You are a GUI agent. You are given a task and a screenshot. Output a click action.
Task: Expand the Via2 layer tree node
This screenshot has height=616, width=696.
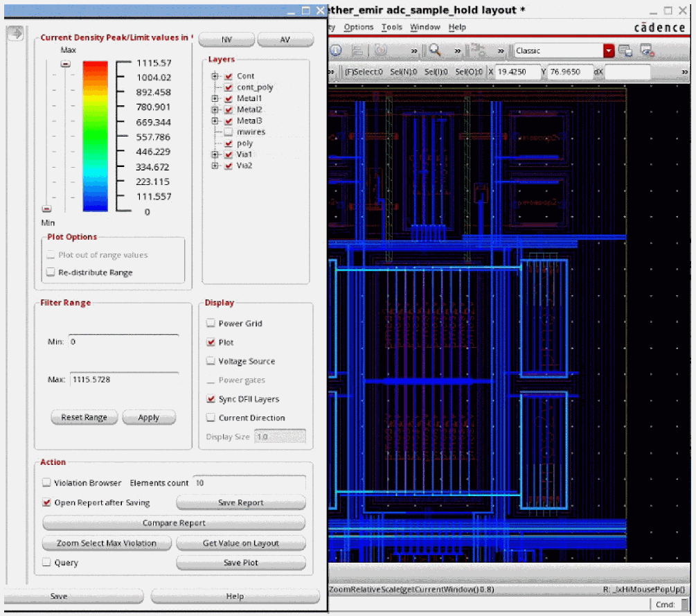[x=215, y=166]
